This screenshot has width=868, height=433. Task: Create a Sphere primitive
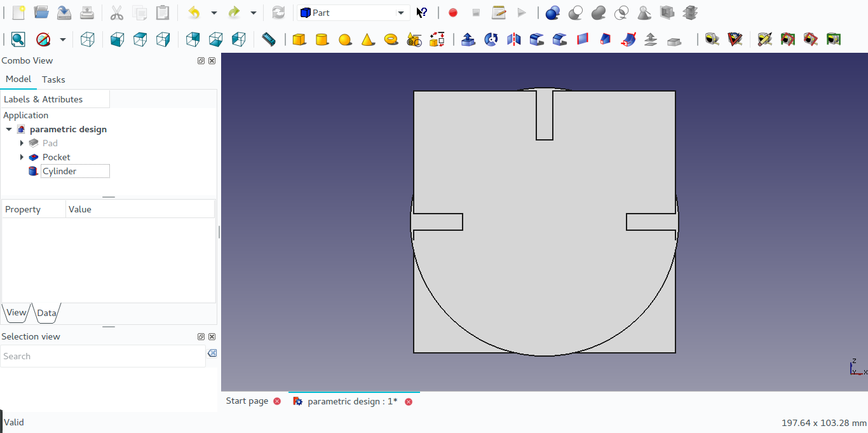[x=345, y=39]
